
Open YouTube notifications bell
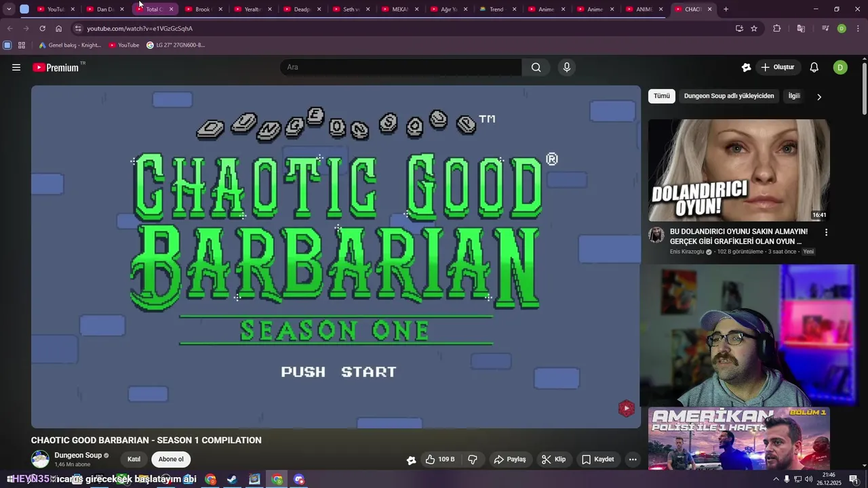[x=814, y=67]
